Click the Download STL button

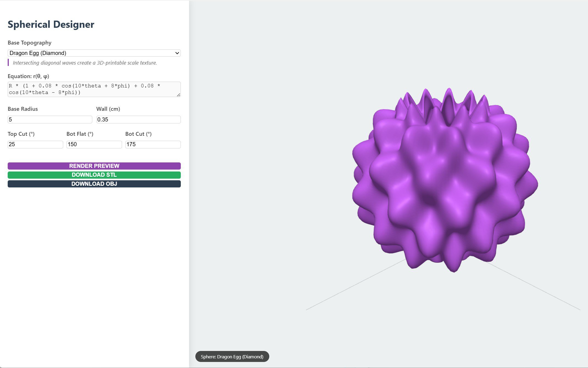tap(94, 175)
